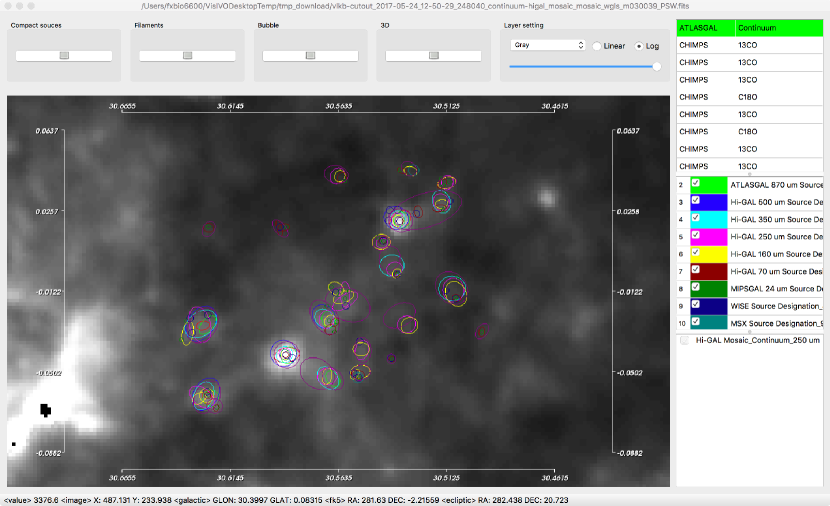Screen dimensions: 830x506
Task: Click the Layer setting opacity slider handle
Action: (657, 67)
